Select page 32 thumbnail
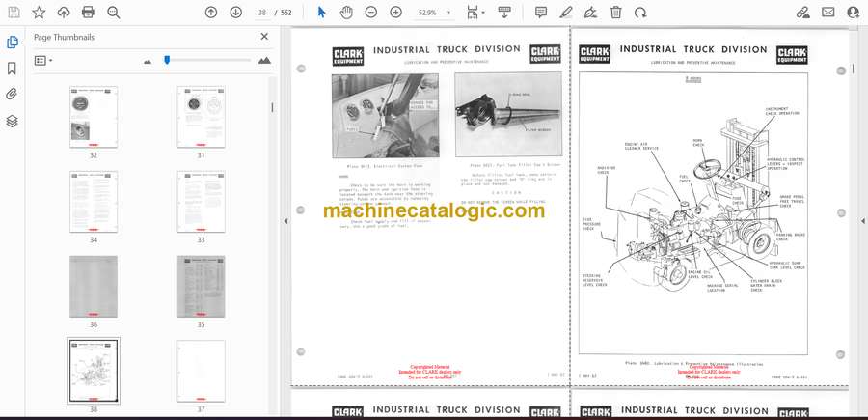Image resolution: width=868 pixels, height=420 pixels. click(x=94, y=117)
